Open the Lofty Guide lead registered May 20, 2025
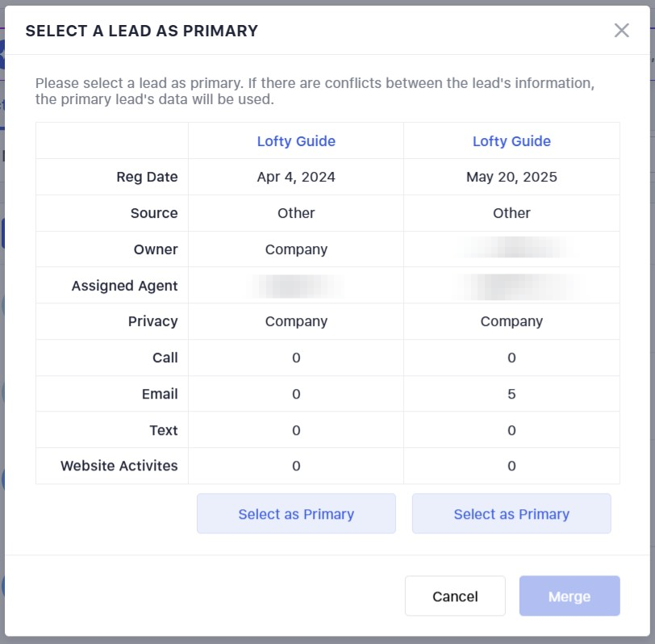This screenshot has width=655, height=644. 511,141
